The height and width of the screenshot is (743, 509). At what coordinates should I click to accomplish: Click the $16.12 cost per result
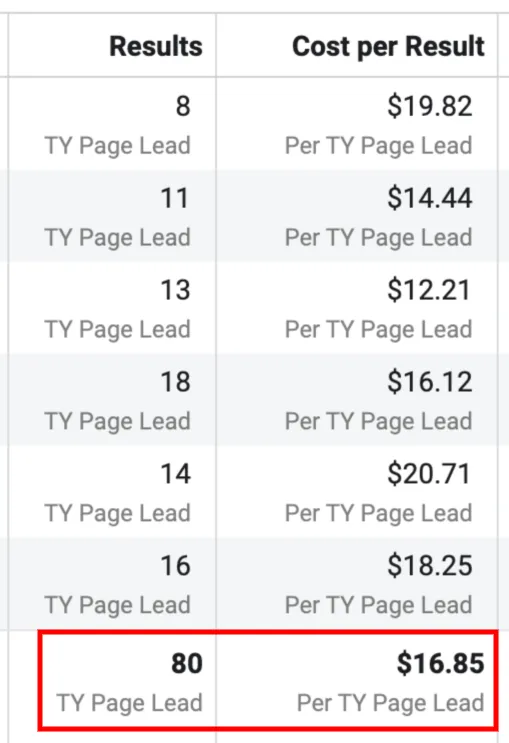[x=429, y=381]
